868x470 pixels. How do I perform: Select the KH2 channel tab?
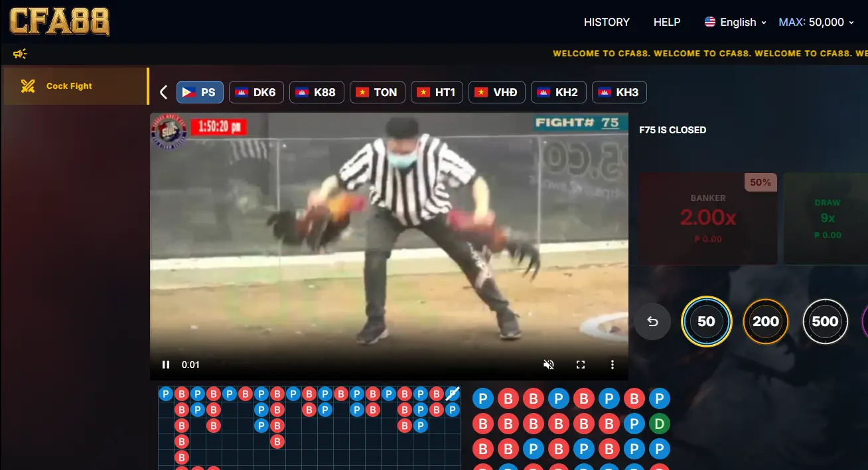tap(558, 92)
